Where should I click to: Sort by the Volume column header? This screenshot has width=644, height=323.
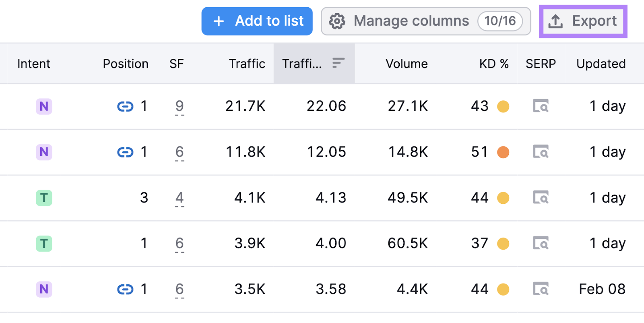(x=407, y=64)
